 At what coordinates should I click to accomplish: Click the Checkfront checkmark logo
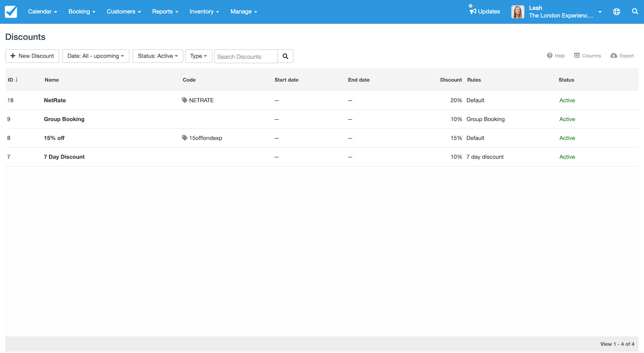11,12
